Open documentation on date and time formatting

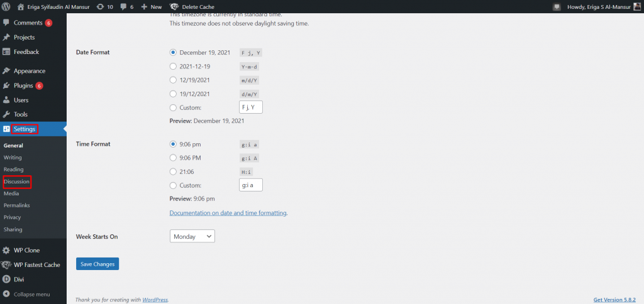pyautogui.click(x=228, y=213)
